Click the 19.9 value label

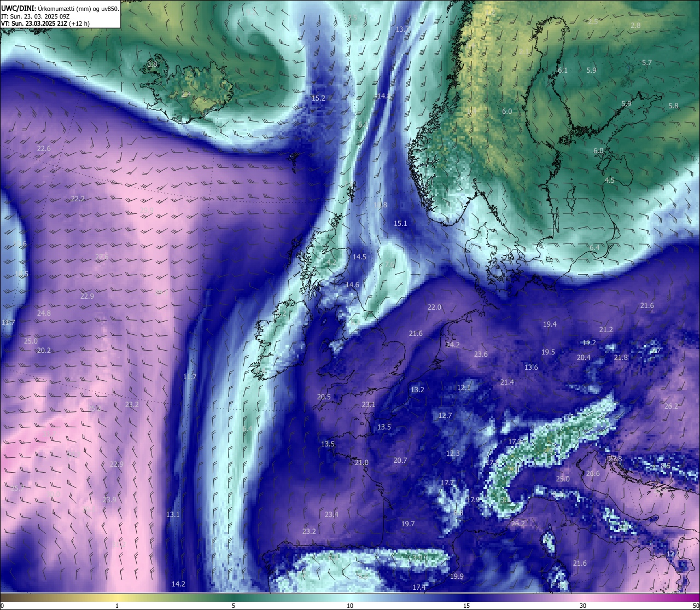pos(457,576)
